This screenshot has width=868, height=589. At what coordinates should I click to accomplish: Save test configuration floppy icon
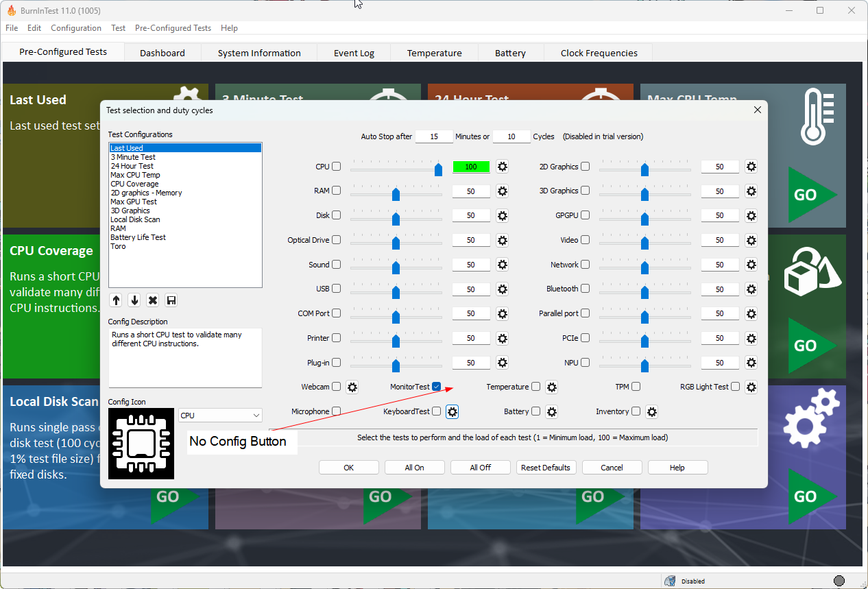[171, 300]
